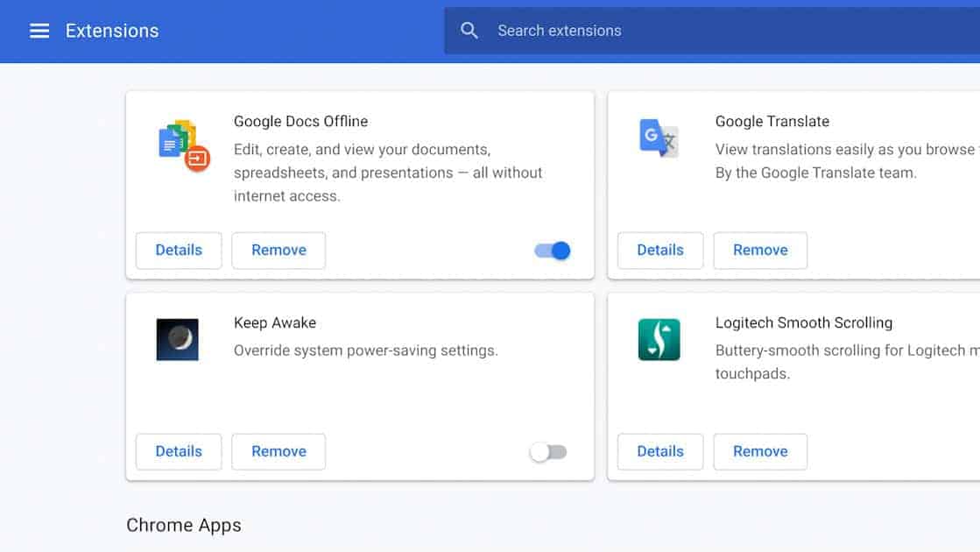Remove the Keep Awake extension
980x552 pixels.
pyautogui.click(x=278, y=451)
